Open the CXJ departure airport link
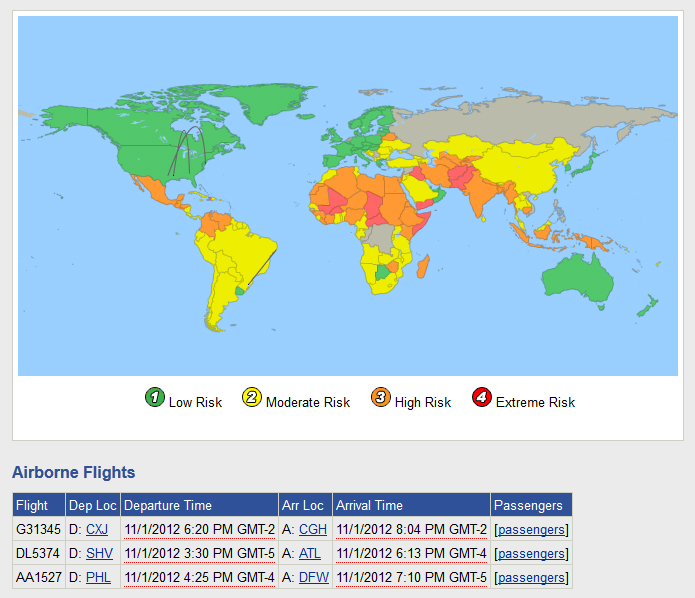 pyautogui.click(x=97, y=529)
